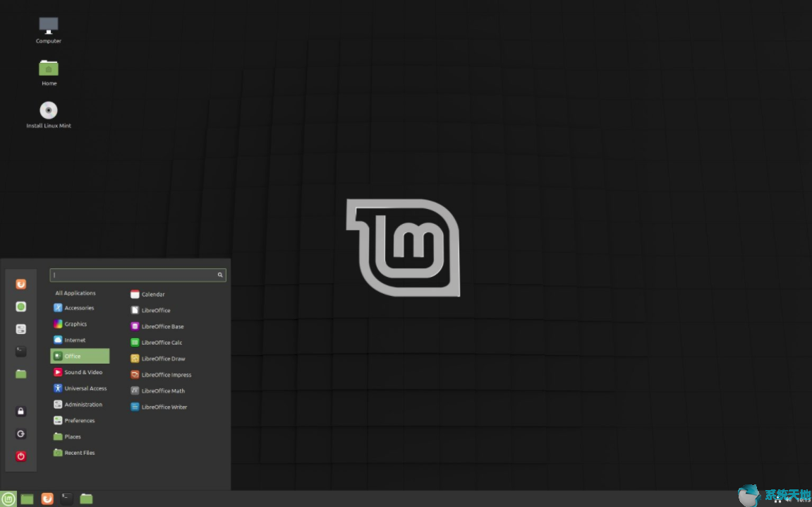Show the All Applications category

75,293
